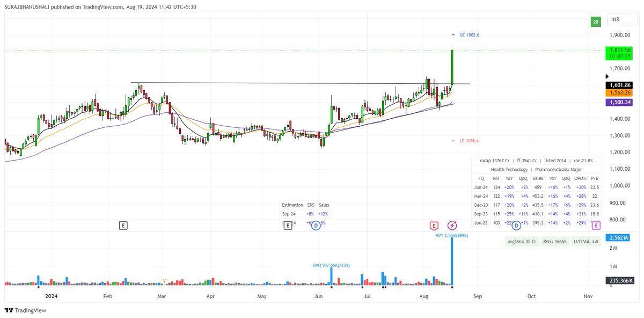Click the mcap 13767 Cr text
Viewport: 644px width, 318px height.
(494, 161)
